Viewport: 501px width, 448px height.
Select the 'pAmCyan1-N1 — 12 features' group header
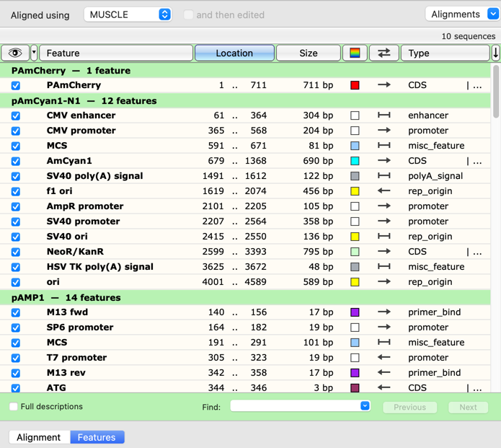(245, 101)
